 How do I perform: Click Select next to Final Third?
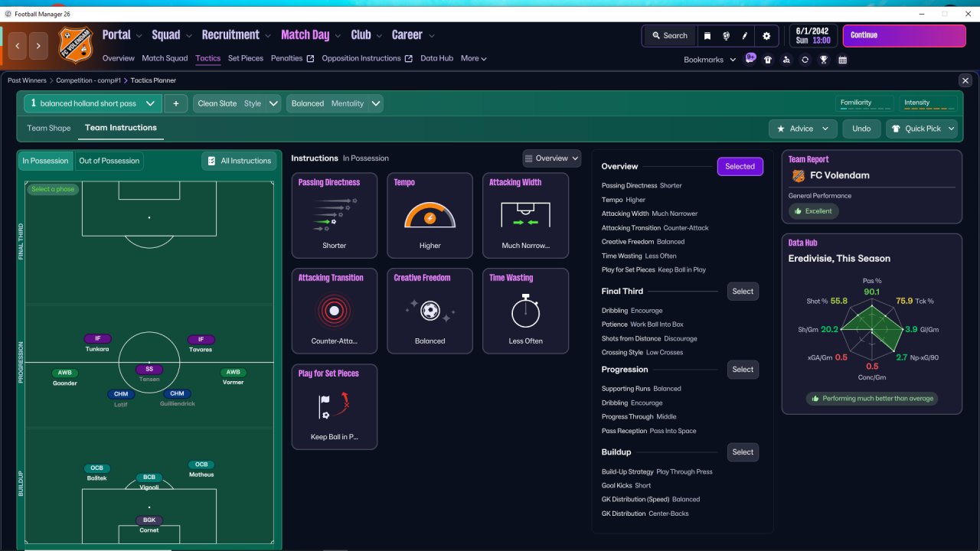[x=743, y=291]
